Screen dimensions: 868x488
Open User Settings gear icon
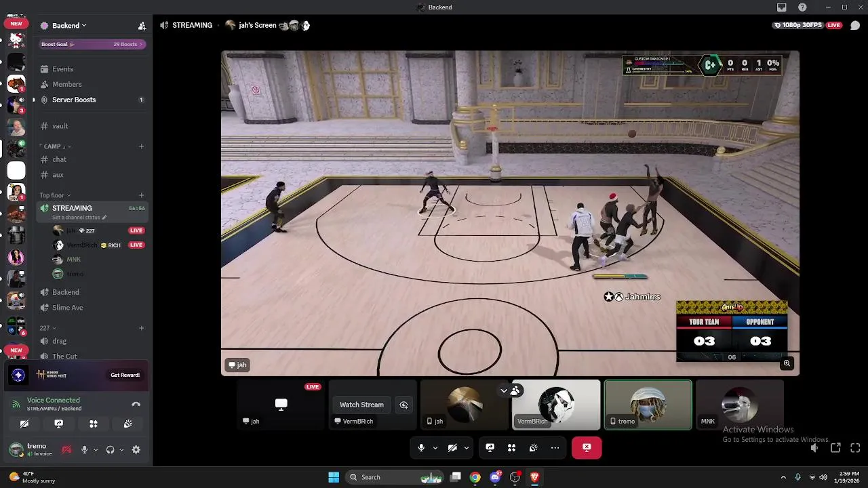click(x=136, y=449)
